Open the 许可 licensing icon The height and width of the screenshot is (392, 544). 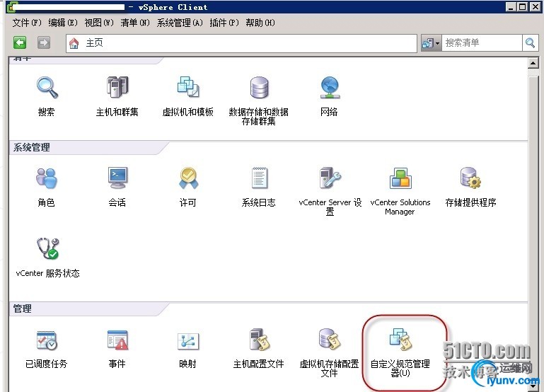click(x=188, y=178)
